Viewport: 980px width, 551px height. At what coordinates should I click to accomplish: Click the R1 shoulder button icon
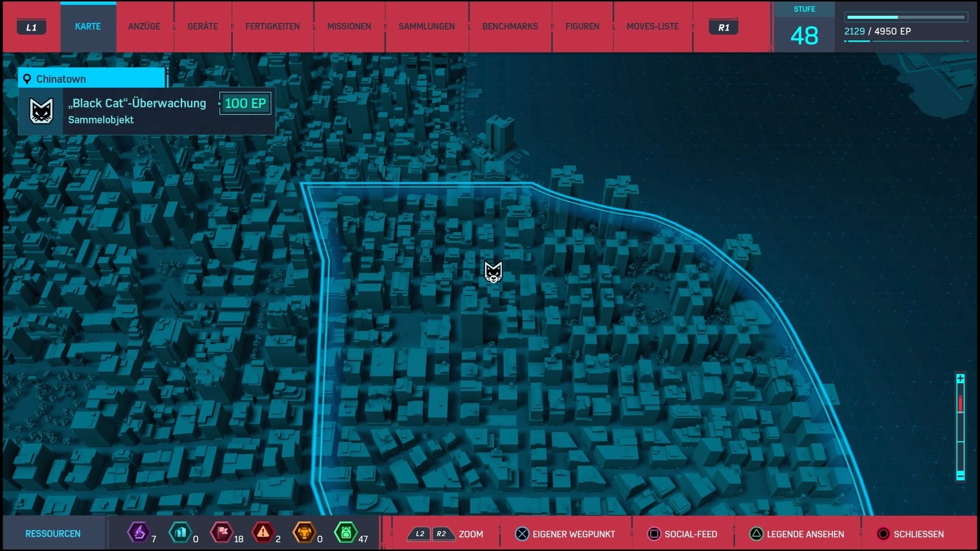724,28
